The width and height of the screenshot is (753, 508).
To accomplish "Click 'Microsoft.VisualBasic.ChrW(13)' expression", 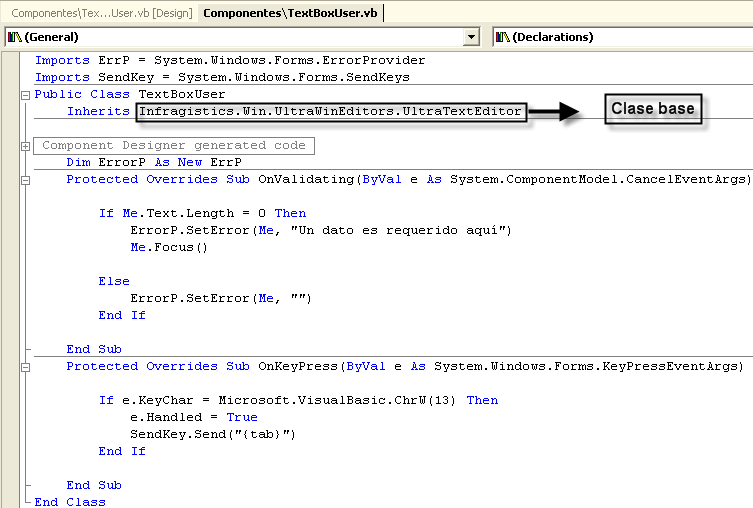I will tap(337, 400).
